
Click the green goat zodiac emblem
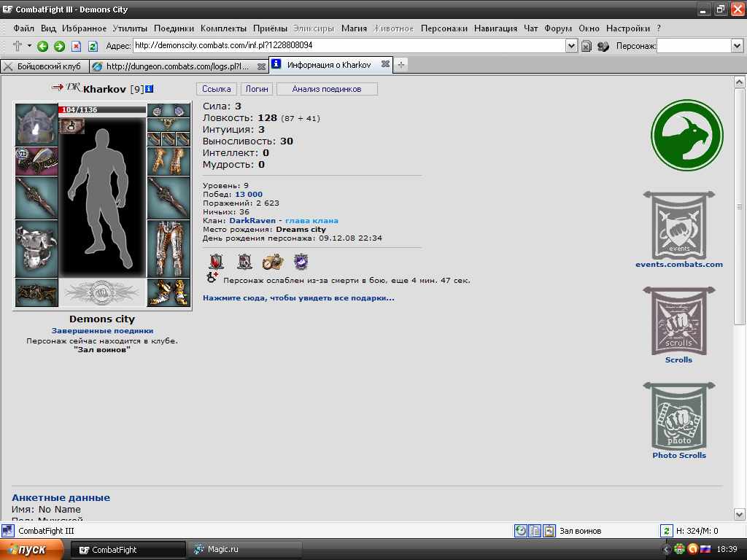687,135
